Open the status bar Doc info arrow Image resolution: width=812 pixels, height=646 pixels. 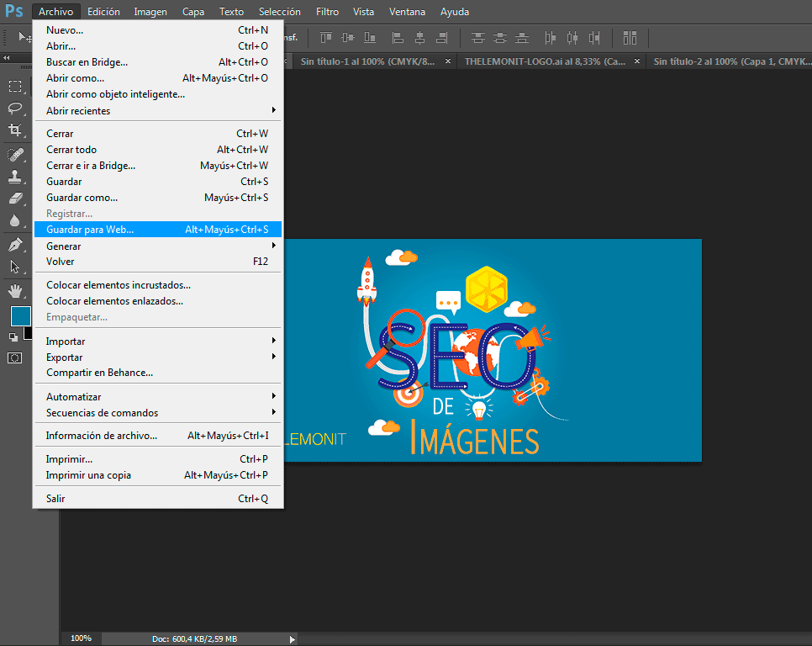(x=293, y=639)
